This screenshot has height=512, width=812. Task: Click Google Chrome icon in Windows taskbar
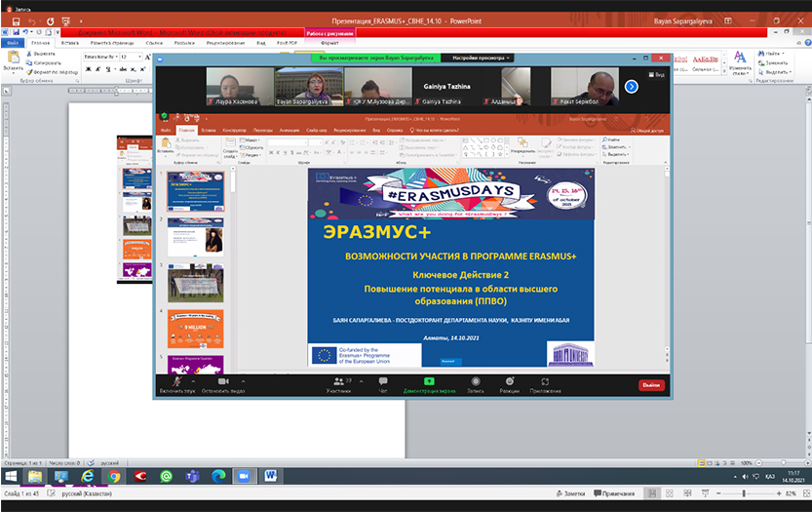[x=114, y=476]
